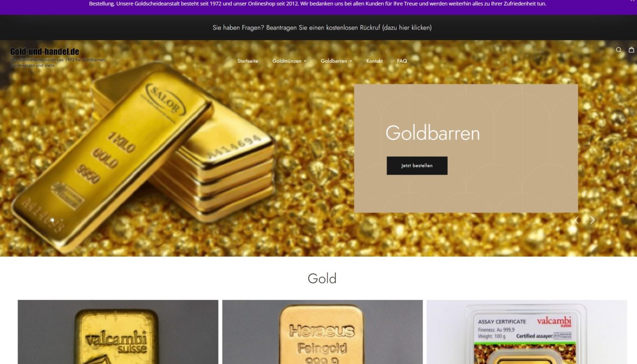Click the chevron next to Goldmünzen
Image resolution: width=637 pixels, height=364 pixels.
pos(305,61)
